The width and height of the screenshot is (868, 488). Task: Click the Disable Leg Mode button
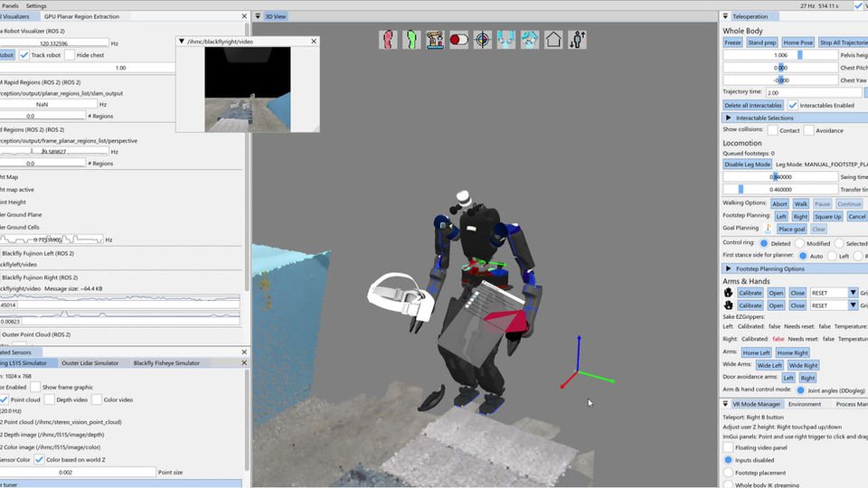(x=748, y=164)
